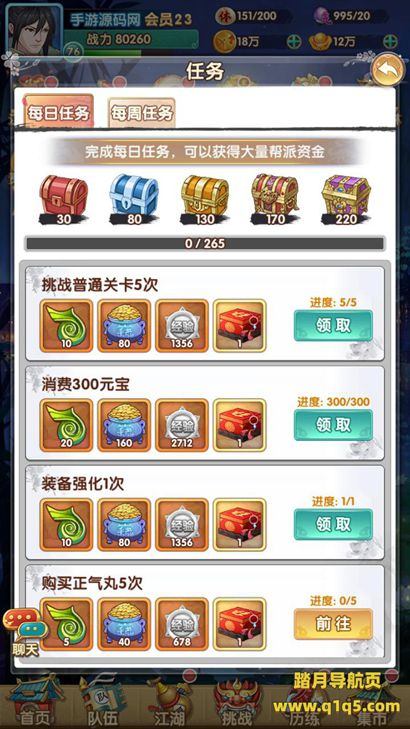Open the gold treasure chest marked 130
The width and height of the screenshot is (410, 729).
pos(205,199)
